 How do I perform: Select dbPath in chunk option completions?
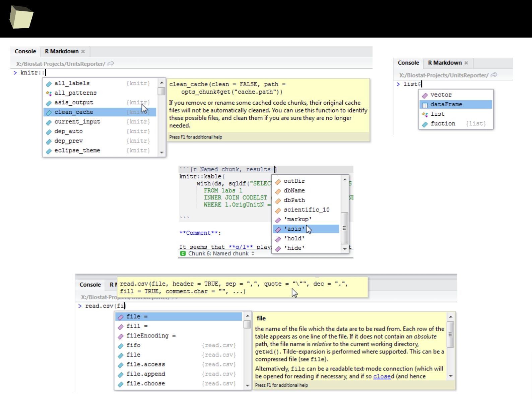click(x=306, y=200)
